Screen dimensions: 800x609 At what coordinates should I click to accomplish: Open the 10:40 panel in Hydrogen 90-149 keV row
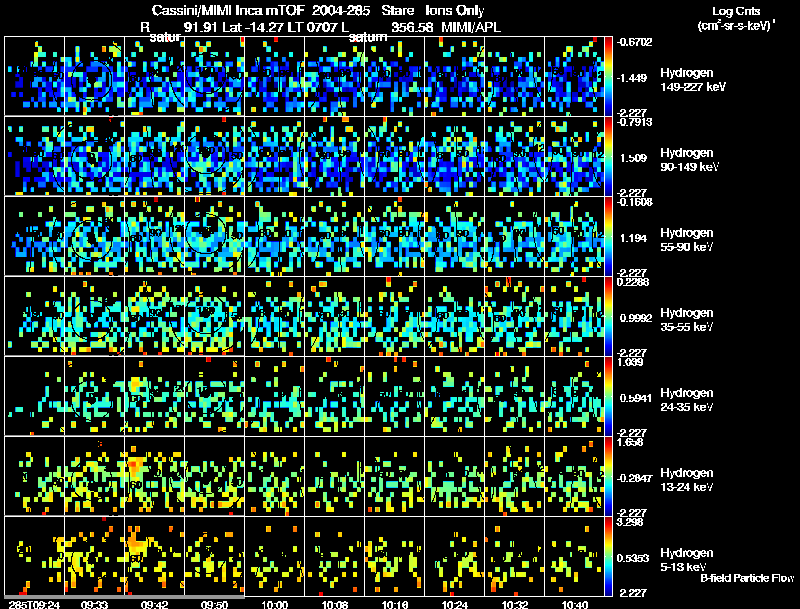(x=574, y=156)
